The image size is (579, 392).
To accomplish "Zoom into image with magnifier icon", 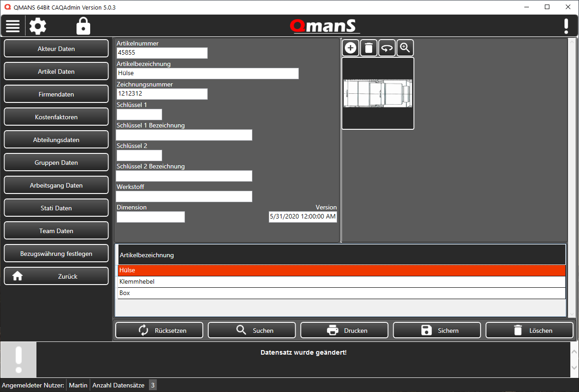I will 405,47.
